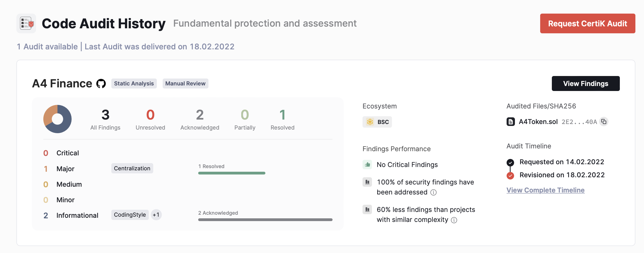The image size is (644, 253).
Task: Click the Code Audit History heading
Action: (x=104, y=24)
